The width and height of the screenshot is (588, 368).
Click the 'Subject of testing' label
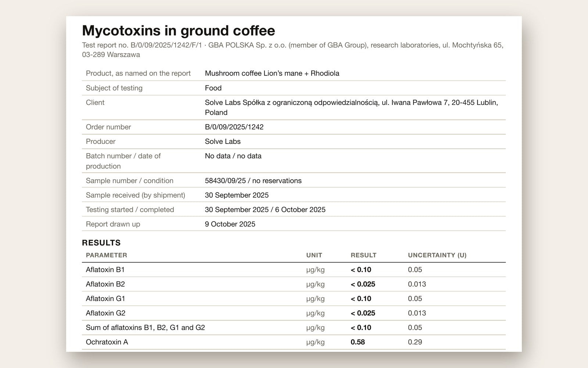pos(114,88)
